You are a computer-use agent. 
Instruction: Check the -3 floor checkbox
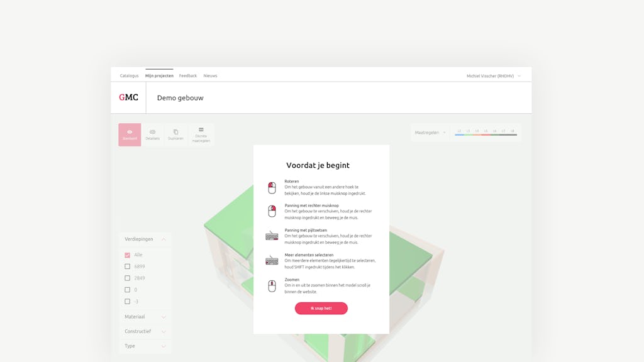[x=128, y=302]
